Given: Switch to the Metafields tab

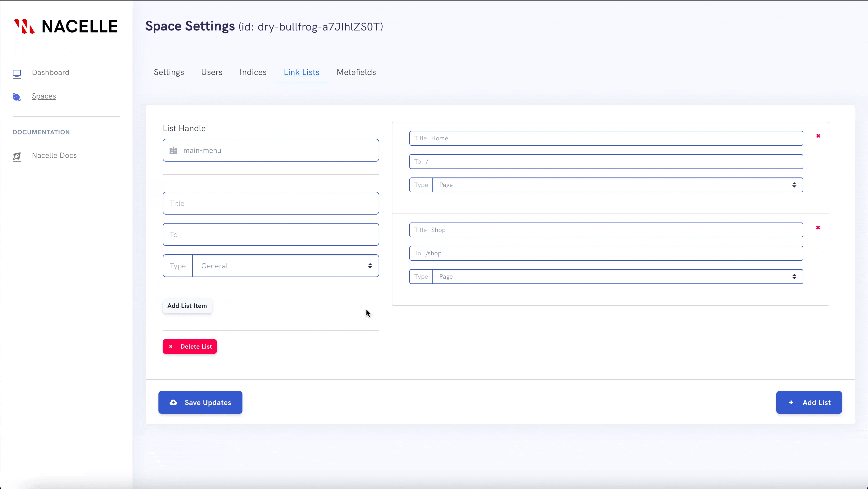Looking at the screenshot, I should pyautogui.click(x=356, y=72).
